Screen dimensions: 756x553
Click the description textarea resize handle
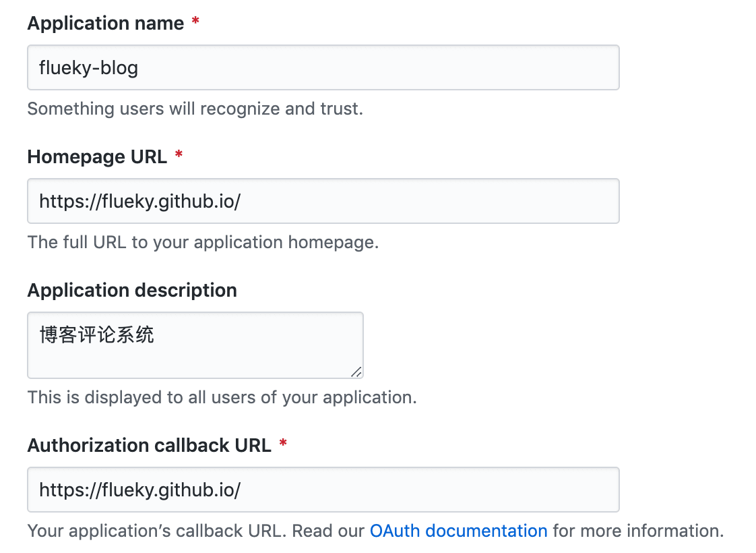click(x=356, y=371)
